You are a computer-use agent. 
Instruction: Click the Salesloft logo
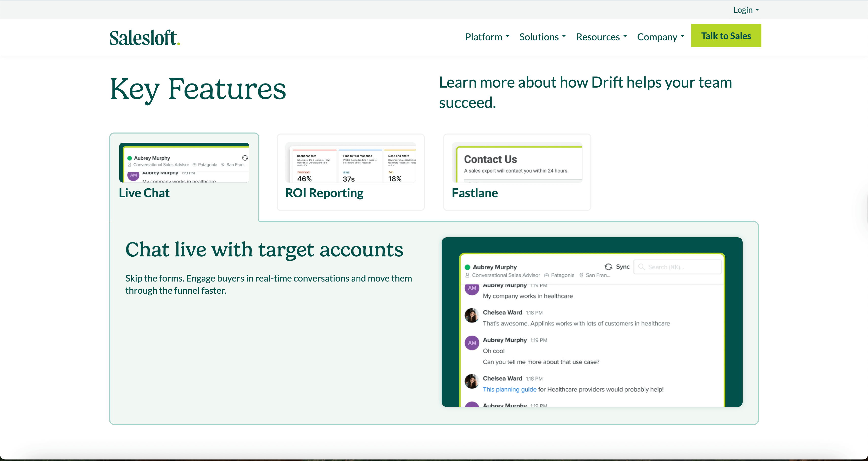click(144, 37)
